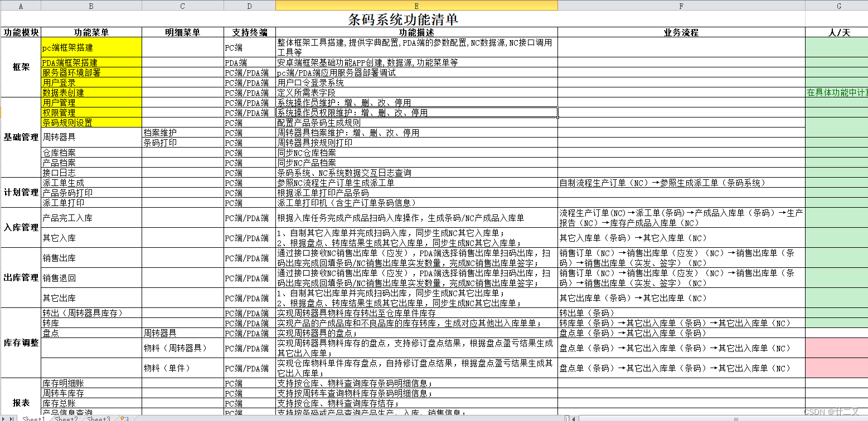Click the 产品档案 cell

[91, 163]
